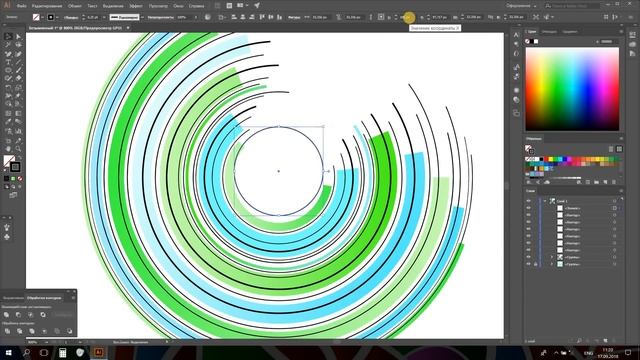Image resolution: width=640 pixels, height=360 pixels.
Task: Select the Line Segment tool
Action: (18, 62)
